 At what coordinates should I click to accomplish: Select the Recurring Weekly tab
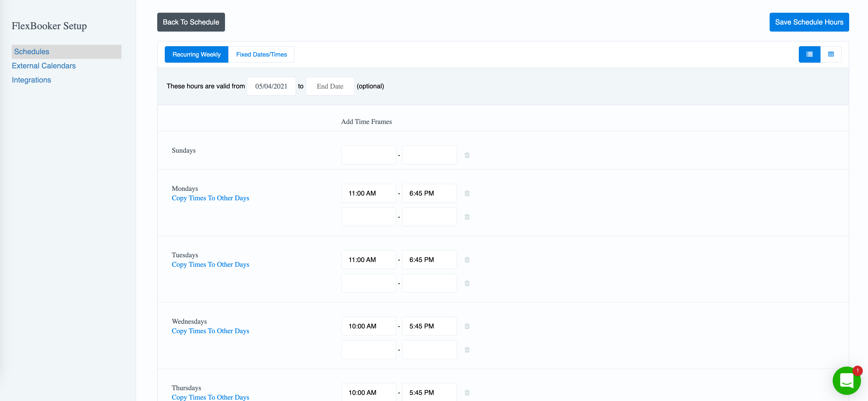[x=197, y=54]
